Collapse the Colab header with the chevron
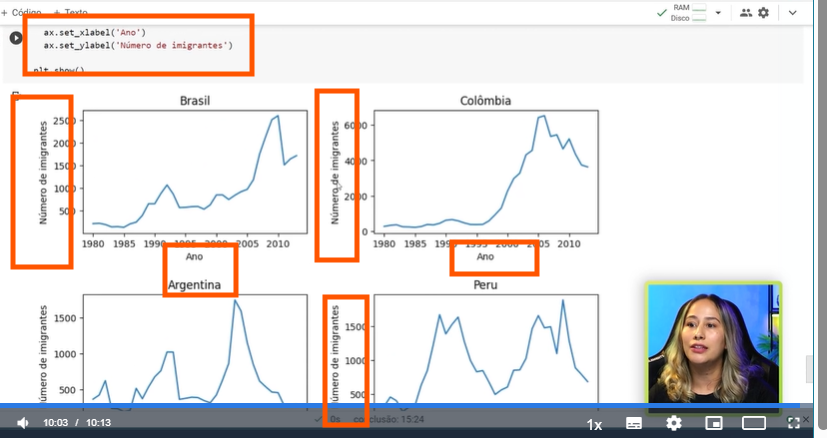The width and height of the screenshot is (827, 438). click(x=793, y=13)
